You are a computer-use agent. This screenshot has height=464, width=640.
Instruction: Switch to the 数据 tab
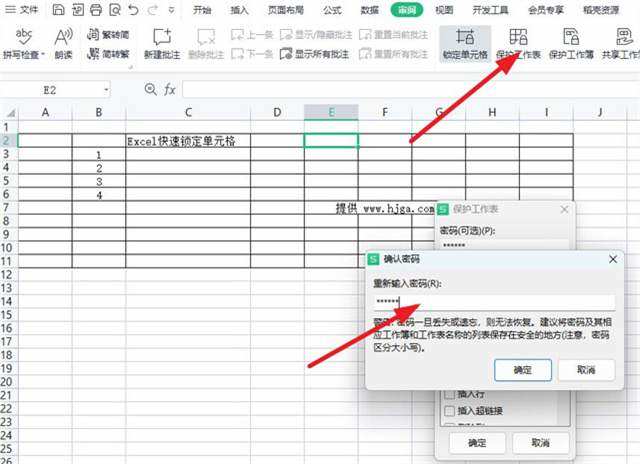pyautogui.click(x=369, y=10)
